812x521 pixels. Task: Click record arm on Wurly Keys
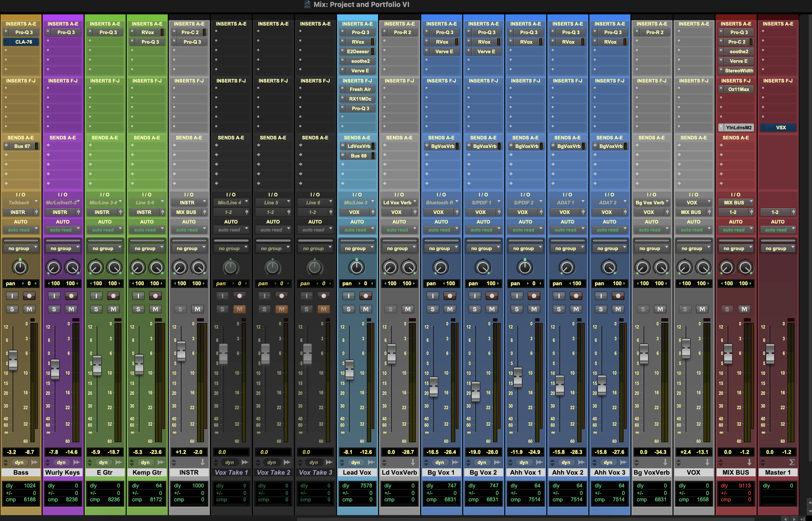[71, 296]
